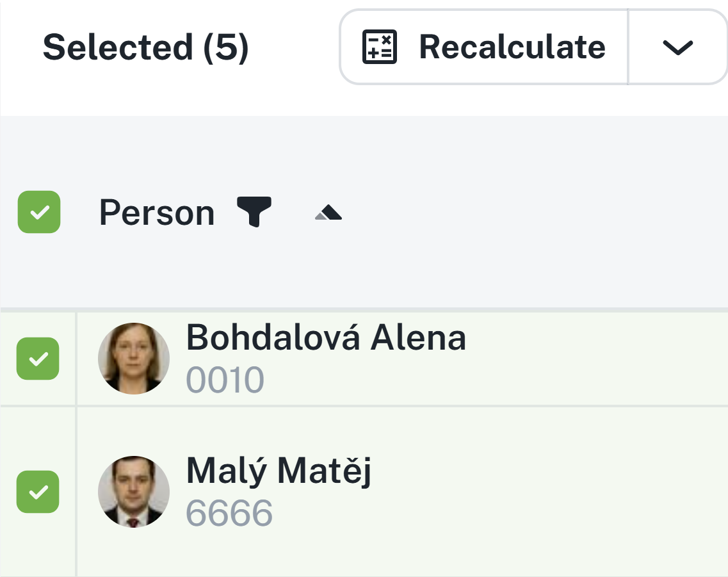728x577 pixels.
Task: Open the Malý Matěj name link
Action: pyautogui.click(x=279, y=471)
